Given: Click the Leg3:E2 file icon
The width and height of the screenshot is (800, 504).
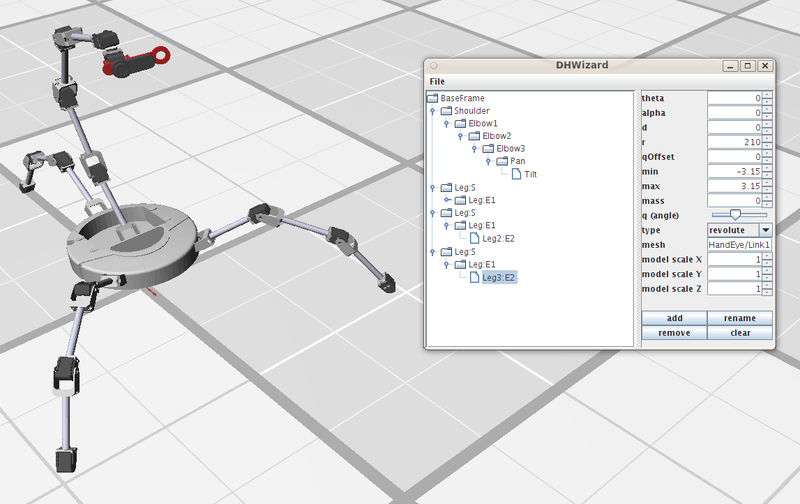Looking at the screenshot, I should click(x=474, y=277).
